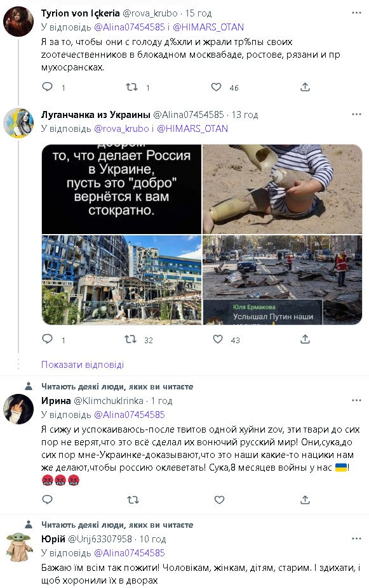Open Ирина's profile avatar
Viewport: 369px width, 588px height.
(18, 409)
